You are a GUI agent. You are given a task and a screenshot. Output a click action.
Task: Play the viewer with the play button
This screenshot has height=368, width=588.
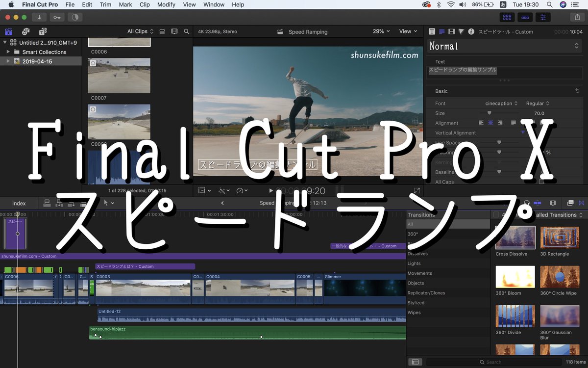271,190
